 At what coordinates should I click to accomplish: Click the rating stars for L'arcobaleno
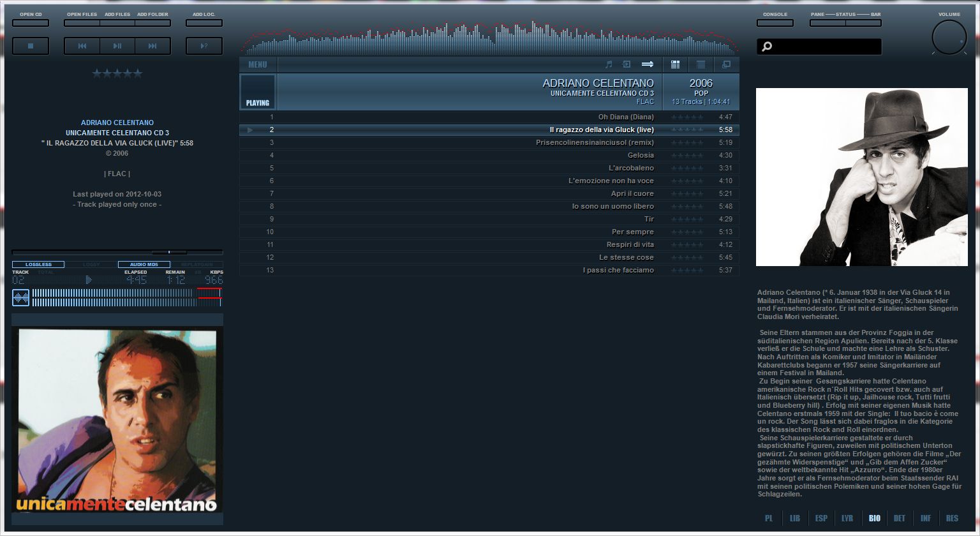[x=687, y=168]
